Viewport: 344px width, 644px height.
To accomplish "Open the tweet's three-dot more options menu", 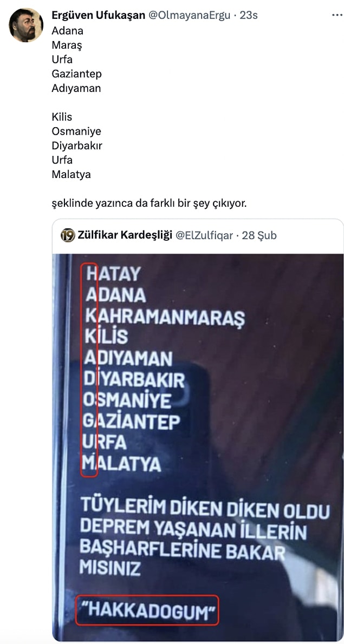I will (336, 16).
